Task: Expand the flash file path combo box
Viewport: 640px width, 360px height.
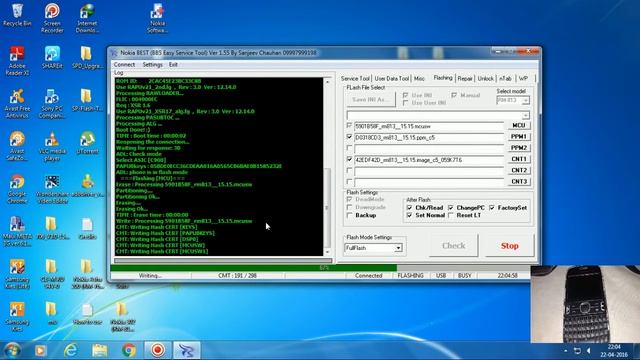Action: (526, 115)
